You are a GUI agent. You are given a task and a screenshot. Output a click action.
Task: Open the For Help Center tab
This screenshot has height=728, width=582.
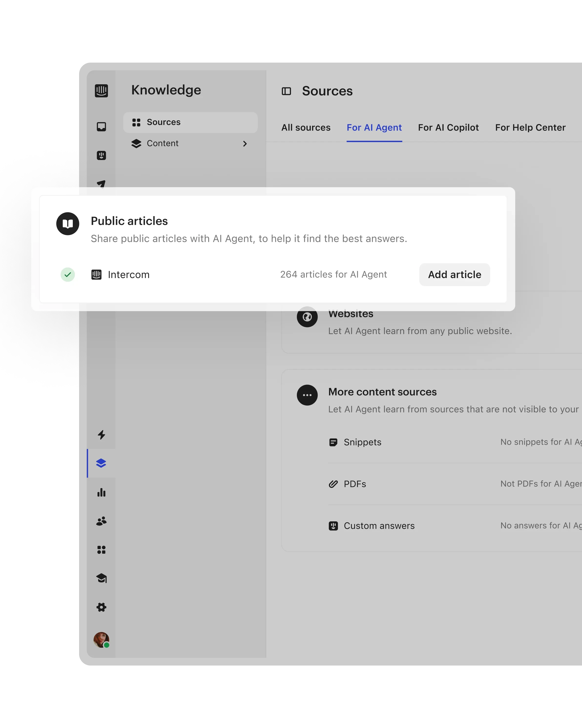(530, 128)
